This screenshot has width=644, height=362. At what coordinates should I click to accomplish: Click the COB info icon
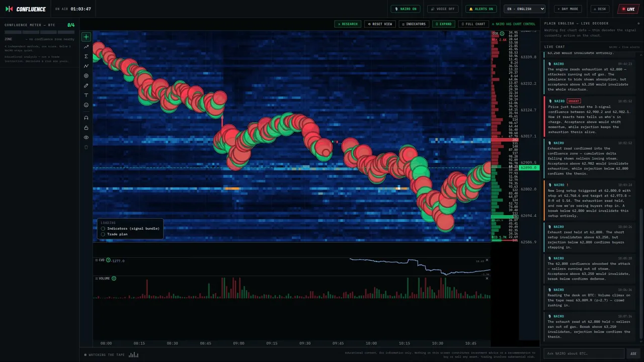pos(502,33)
